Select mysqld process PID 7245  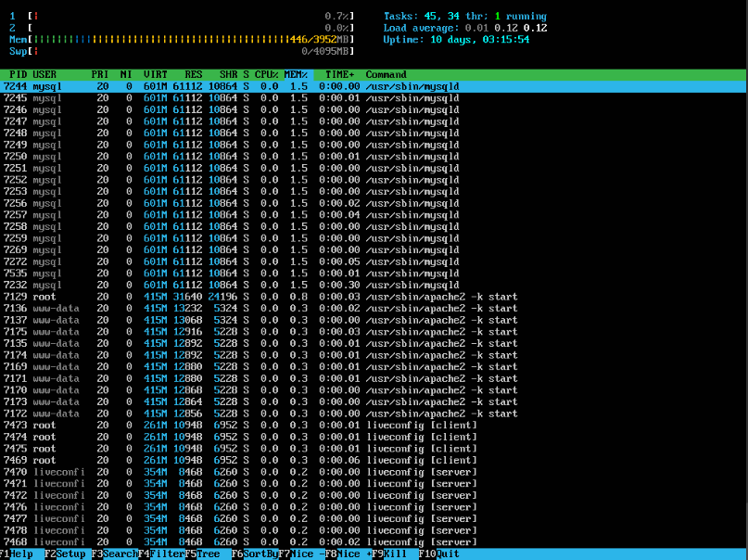tap(374, 97)
